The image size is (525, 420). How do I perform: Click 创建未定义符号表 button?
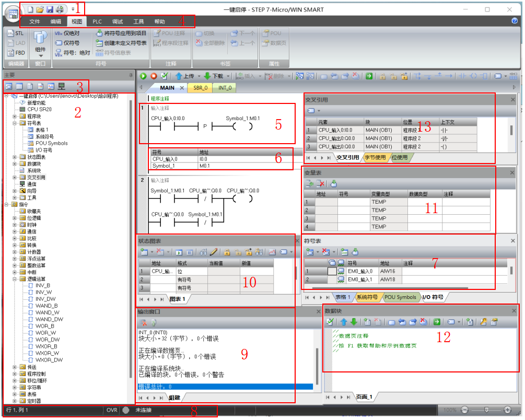121,43
